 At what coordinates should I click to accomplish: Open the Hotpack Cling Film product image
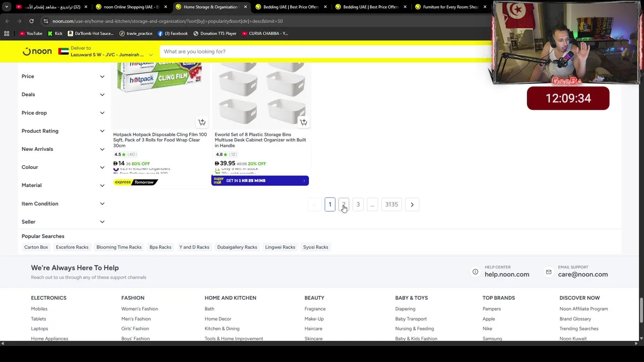(159, 96)
